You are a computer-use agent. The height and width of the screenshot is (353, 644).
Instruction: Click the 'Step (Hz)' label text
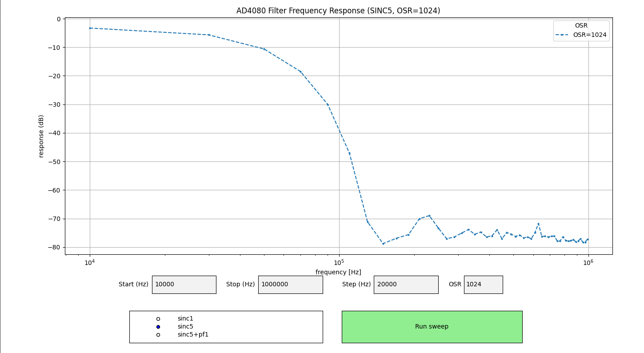pos(356,285)
